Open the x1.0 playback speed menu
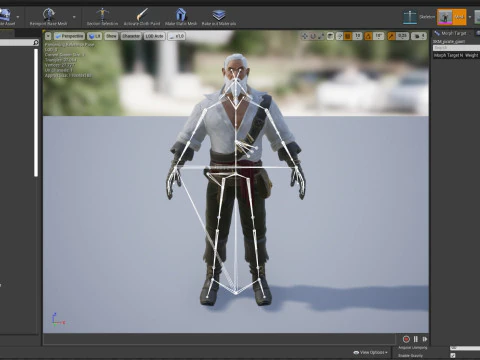The height and width of the screenshot is (360, 480). coord(176,36)
